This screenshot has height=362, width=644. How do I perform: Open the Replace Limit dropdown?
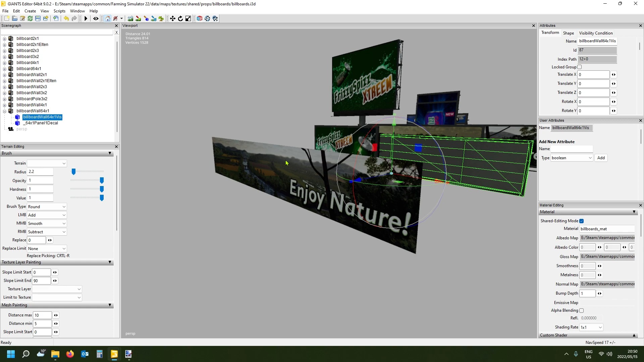47,249
